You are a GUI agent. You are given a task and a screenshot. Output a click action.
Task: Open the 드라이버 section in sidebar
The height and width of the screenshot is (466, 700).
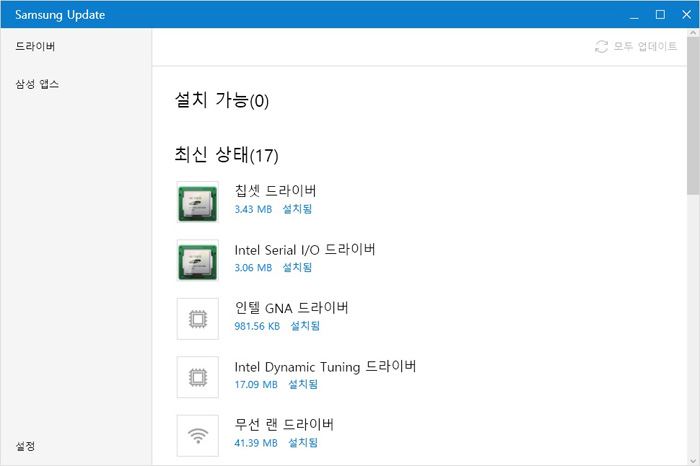coord(35,46)
